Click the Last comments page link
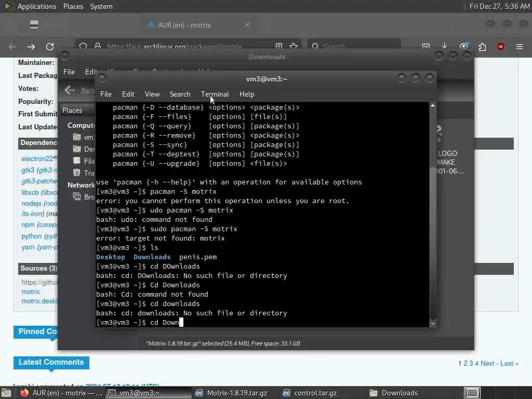Viewport: 532px width, 399px height. (507, 363)
